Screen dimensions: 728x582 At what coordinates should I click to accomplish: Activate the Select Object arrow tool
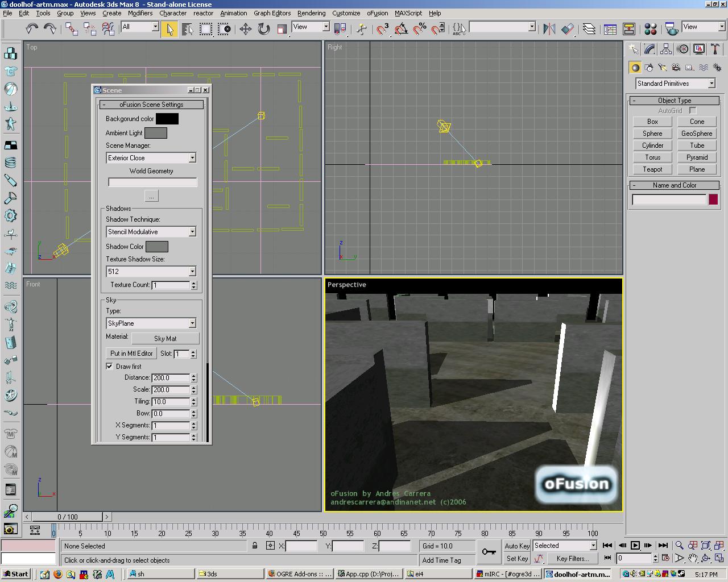click(x=169, y=28)
